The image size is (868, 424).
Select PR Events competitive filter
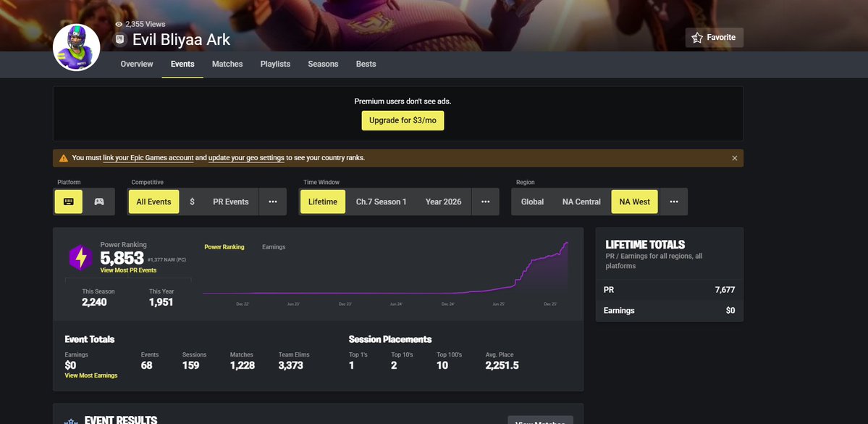tap(231, 201)
